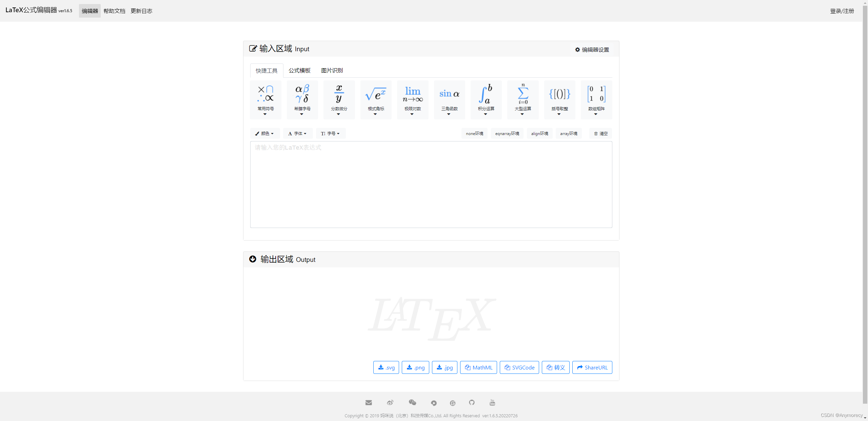The width and height of the screenshot is (868, 421).
Task: Click the Gitee G icon in footer
Action: click(452, 403)
